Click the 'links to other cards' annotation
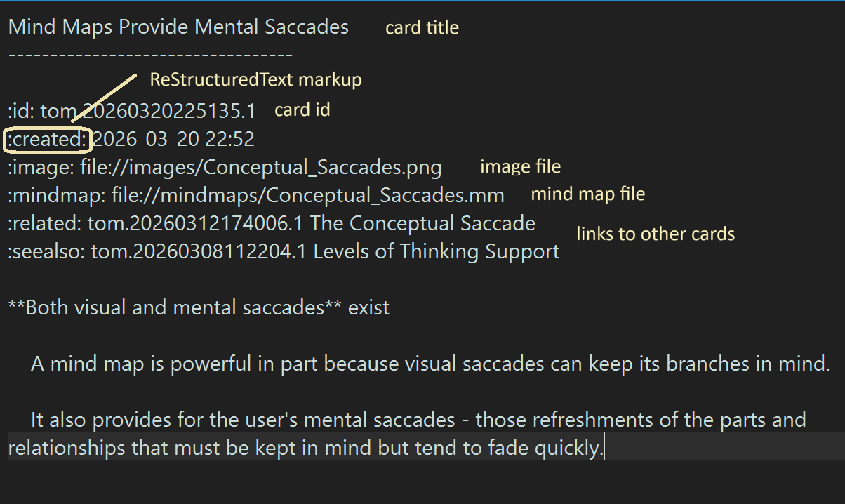 pos(656,234)
